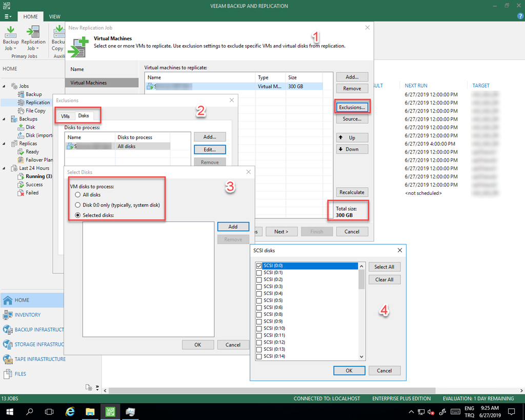This screenshot has height=420, width=525.
Task: Select the All disks radio option
Action: [x=78, y=195]
